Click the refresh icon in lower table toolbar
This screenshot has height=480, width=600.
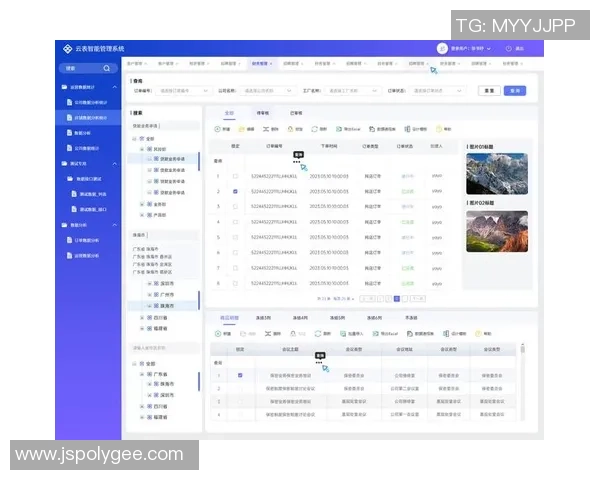[318, 334]
